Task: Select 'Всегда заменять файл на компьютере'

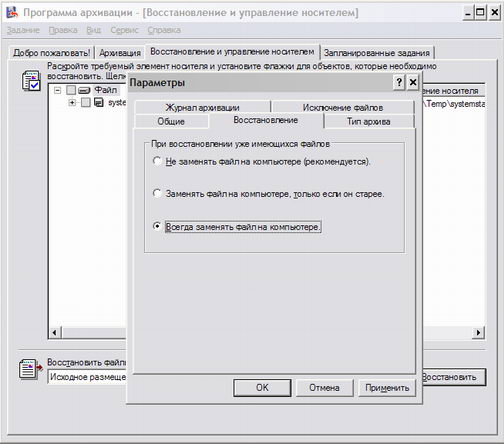Action: pos(157,226)
